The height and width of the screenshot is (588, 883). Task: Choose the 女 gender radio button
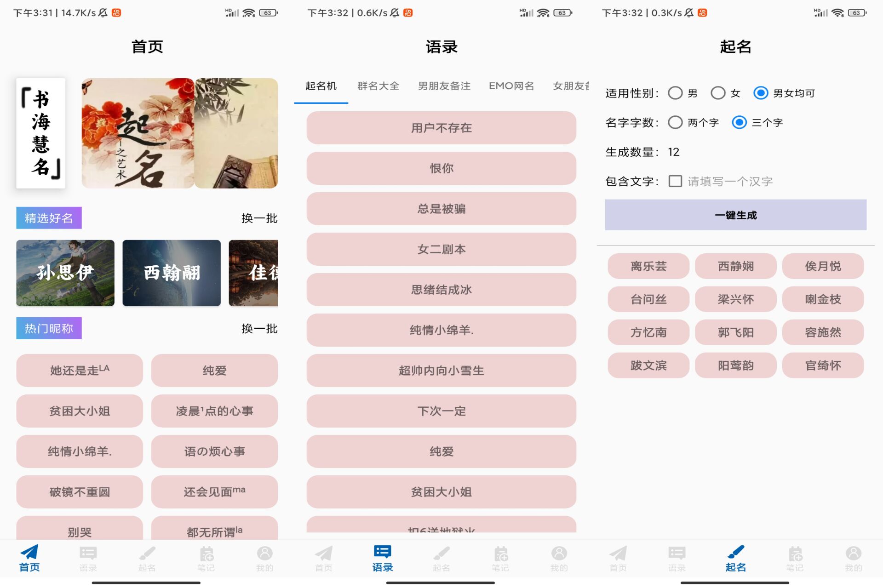click(718, 93)
